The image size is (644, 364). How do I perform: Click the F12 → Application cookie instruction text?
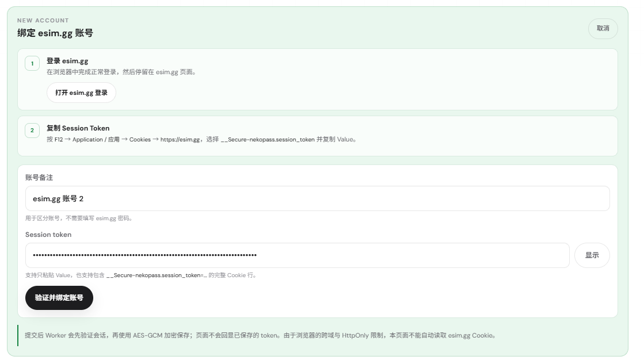pyautogui.click(x=201, y=140)
